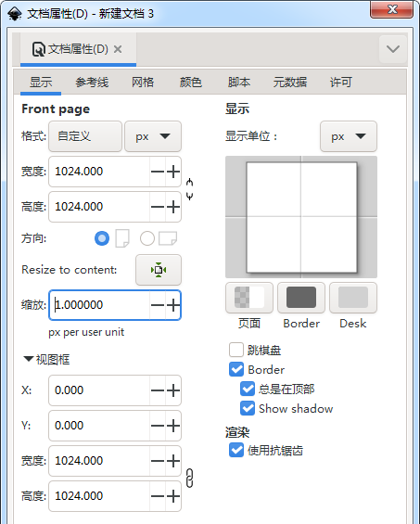
Task: Close the 文档属性(D) dock tab
Action: [x=118, y=49]
